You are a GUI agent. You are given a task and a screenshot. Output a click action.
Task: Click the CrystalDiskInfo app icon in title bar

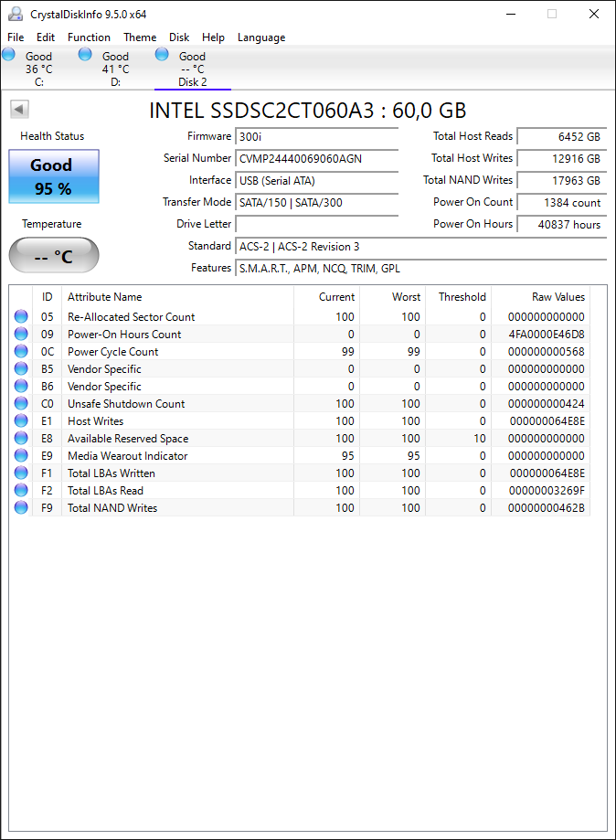click(16, 14)
